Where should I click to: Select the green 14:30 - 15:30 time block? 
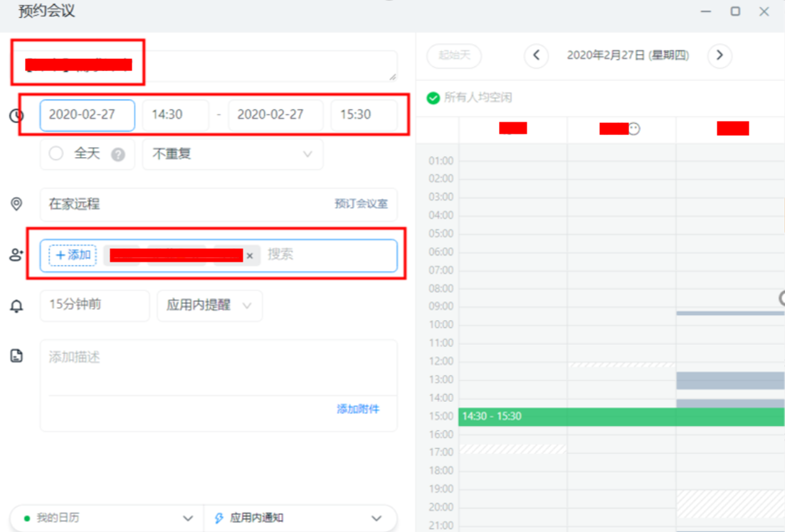coord(621,417)
